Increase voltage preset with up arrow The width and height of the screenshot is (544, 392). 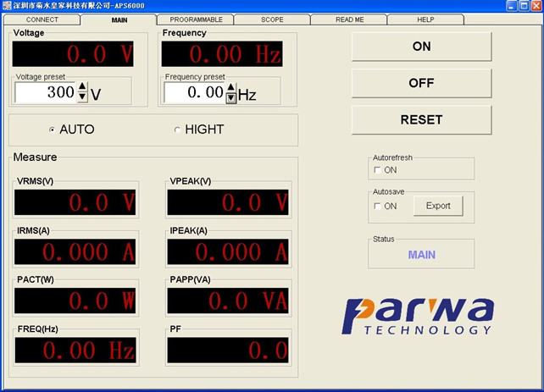coord(82,86)
